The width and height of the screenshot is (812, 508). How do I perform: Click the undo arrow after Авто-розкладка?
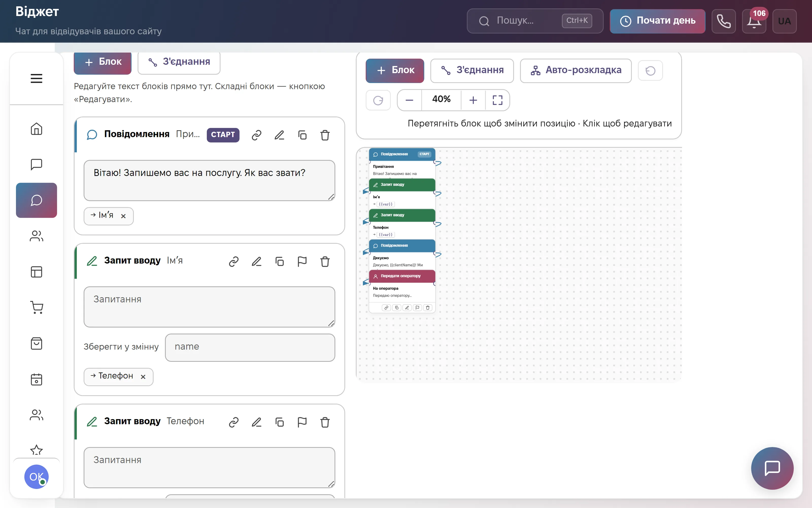[650, 71]
